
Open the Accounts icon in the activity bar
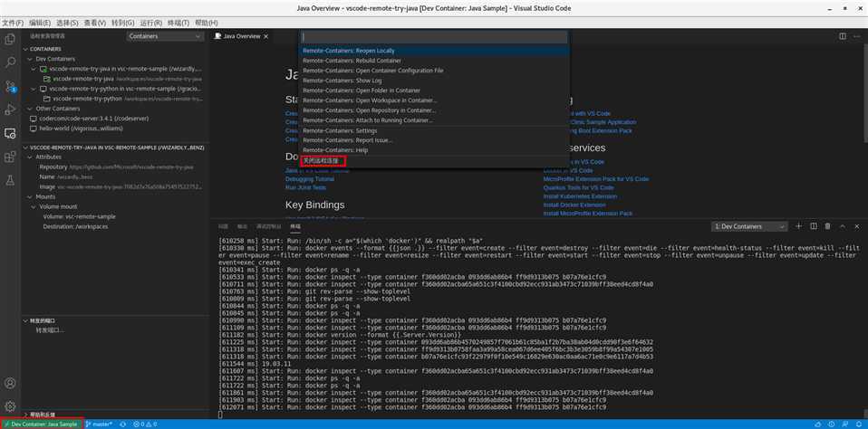[10, 383]
